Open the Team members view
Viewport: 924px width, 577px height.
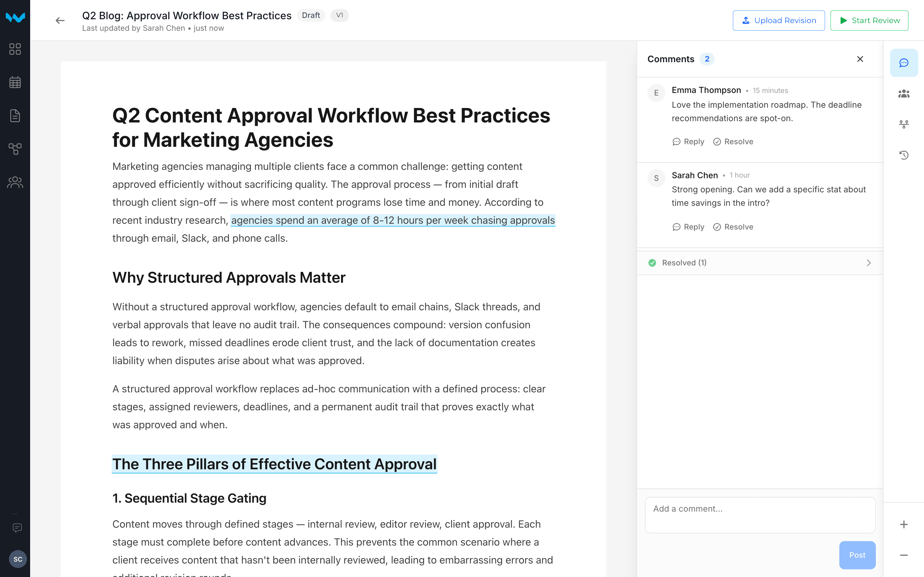(15, 182)
